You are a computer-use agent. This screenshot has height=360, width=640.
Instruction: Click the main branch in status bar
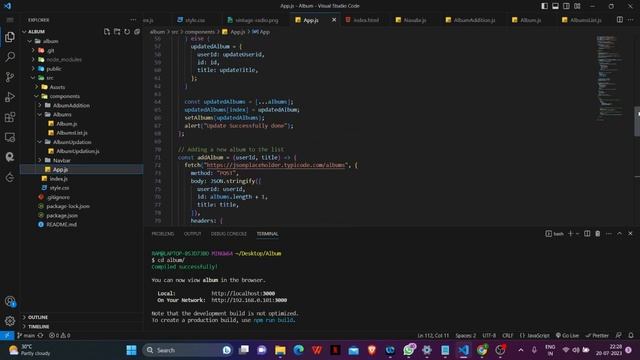tap(26, 336)
